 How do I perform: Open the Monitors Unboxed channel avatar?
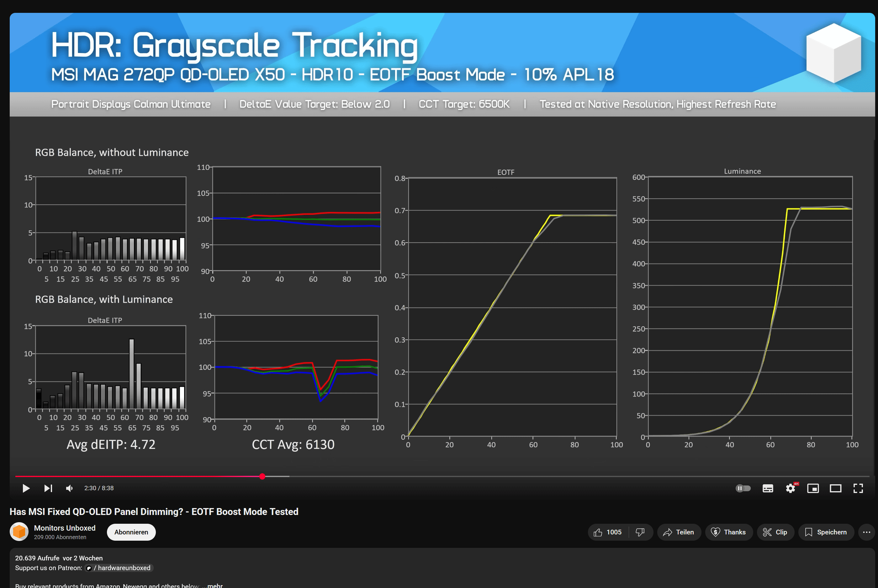(19, 531)
